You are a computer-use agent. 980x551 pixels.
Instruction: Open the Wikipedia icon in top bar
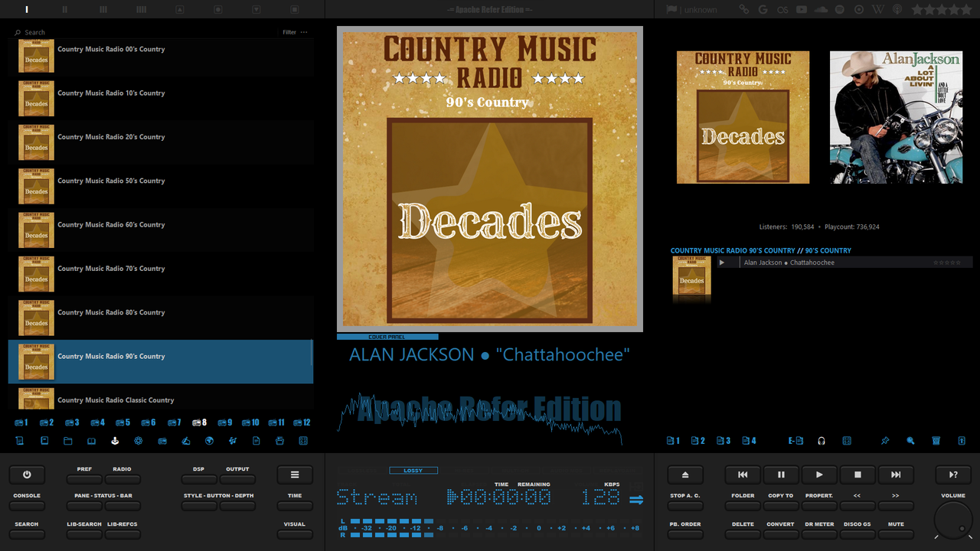point(878,9)
